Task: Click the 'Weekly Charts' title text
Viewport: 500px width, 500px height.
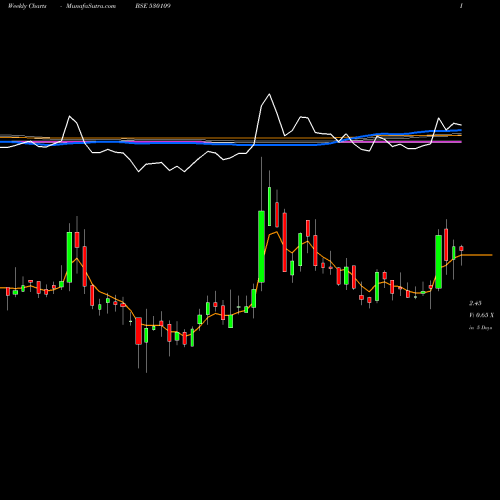Action: (x=27, y=6)
